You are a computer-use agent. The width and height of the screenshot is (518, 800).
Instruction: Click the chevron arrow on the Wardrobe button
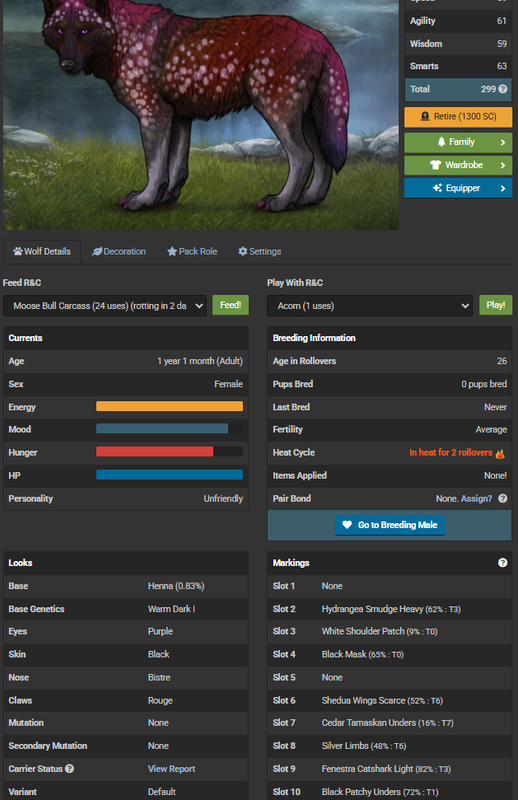pos(503,165)
